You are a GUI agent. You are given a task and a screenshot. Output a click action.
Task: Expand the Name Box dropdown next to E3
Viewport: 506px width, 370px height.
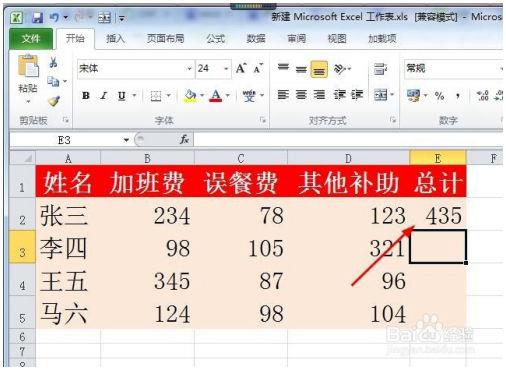pos(126,140)
